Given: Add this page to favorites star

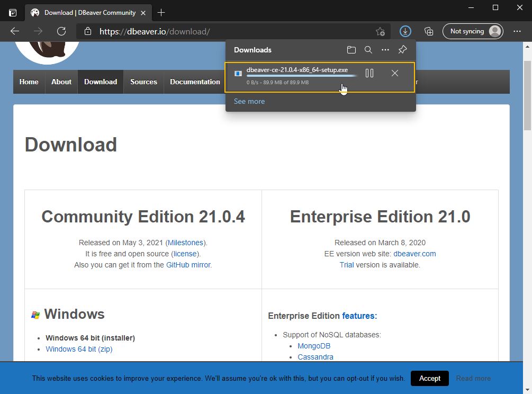Looking at the screenshot, I should pos(380,31).
